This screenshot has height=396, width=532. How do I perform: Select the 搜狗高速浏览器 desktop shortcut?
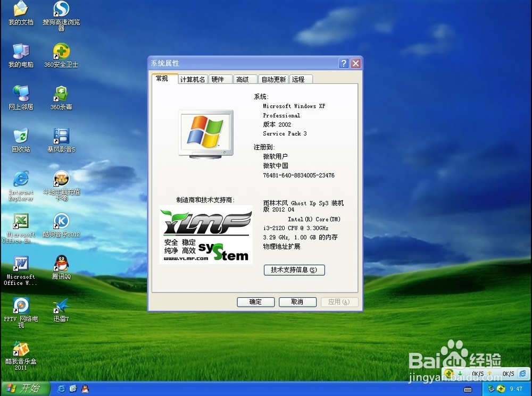(61, 16)
